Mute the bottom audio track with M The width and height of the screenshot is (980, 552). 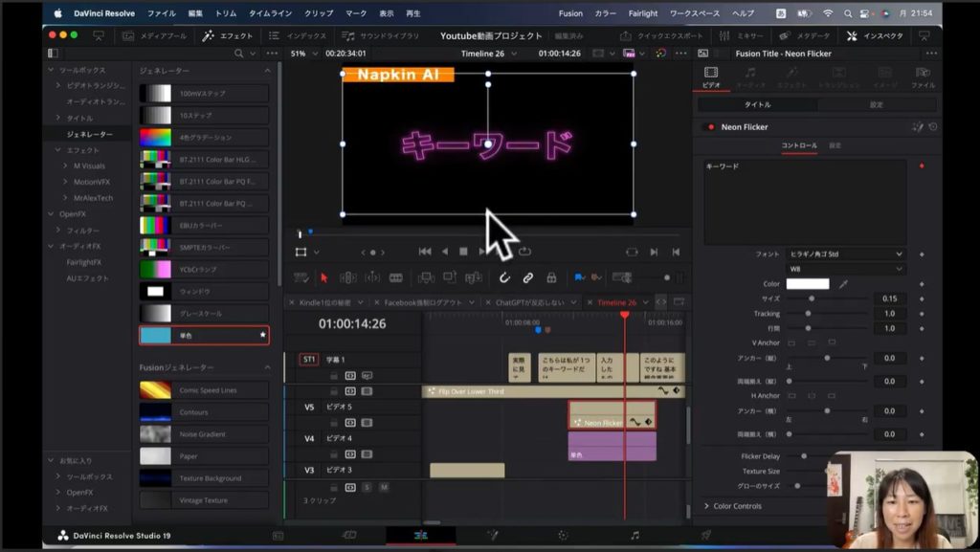point(384,487)
